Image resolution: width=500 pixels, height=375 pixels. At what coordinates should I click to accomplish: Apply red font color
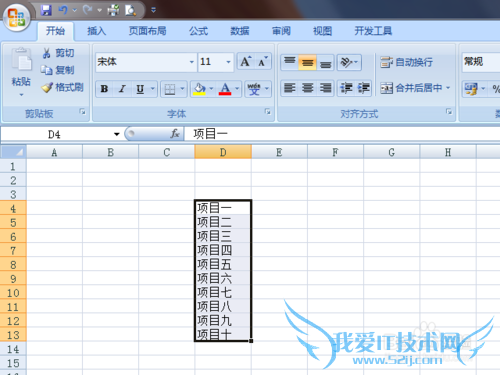point(225,89)
